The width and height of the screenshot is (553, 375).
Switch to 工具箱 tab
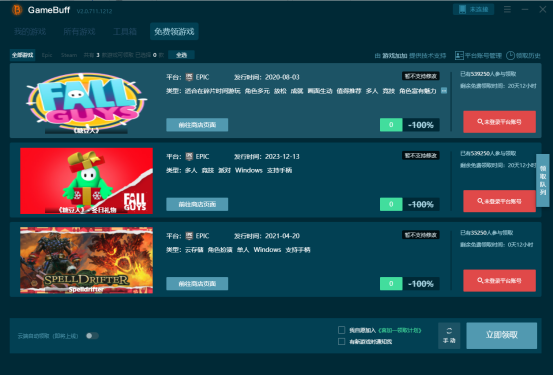(125, 32)
